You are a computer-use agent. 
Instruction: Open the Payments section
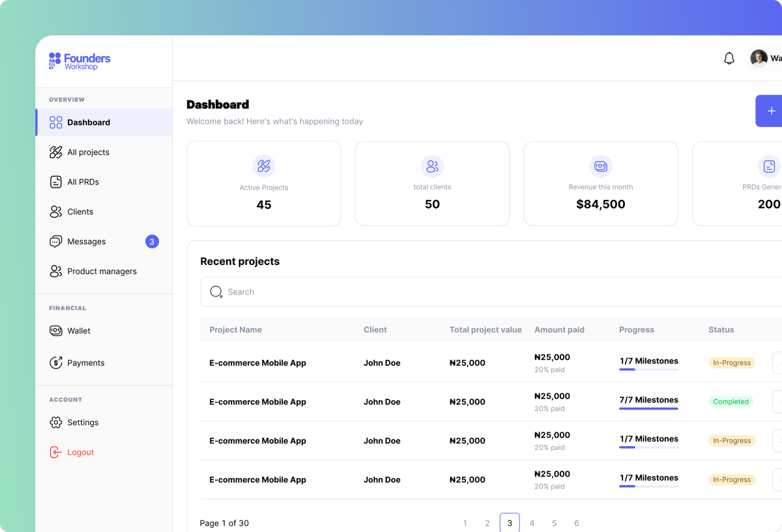85,363
